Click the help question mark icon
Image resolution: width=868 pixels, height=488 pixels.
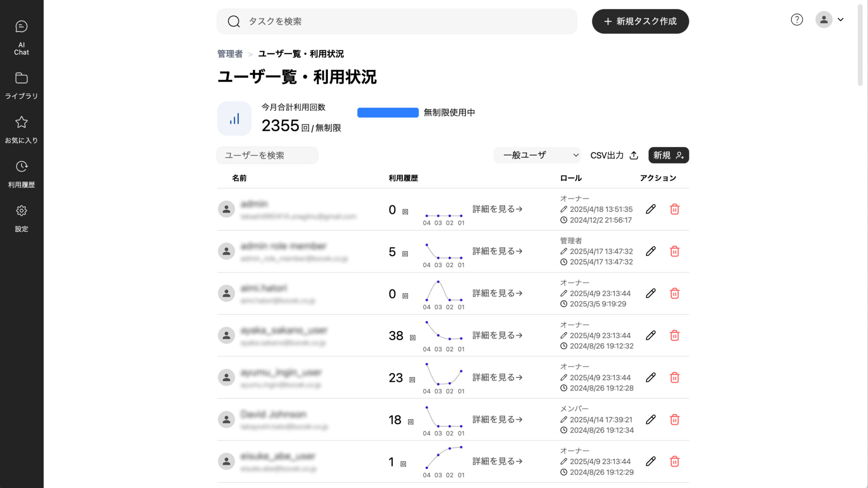pos(797,20)
